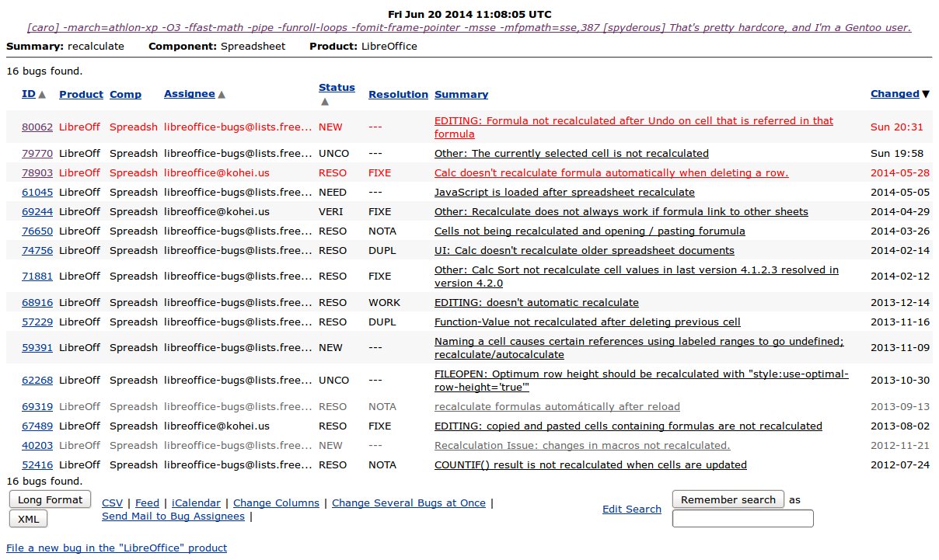The width and height of the screenshot is (939, 560).
Task: Open summary 'Formula not recalculated after Undo'
Action: (x=634, y=127)
